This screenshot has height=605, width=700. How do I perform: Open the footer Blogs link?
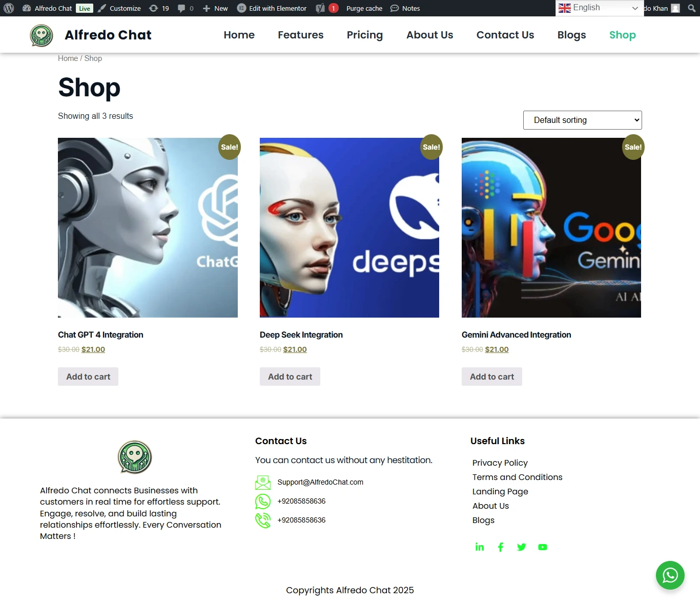(x=483, y=520)
